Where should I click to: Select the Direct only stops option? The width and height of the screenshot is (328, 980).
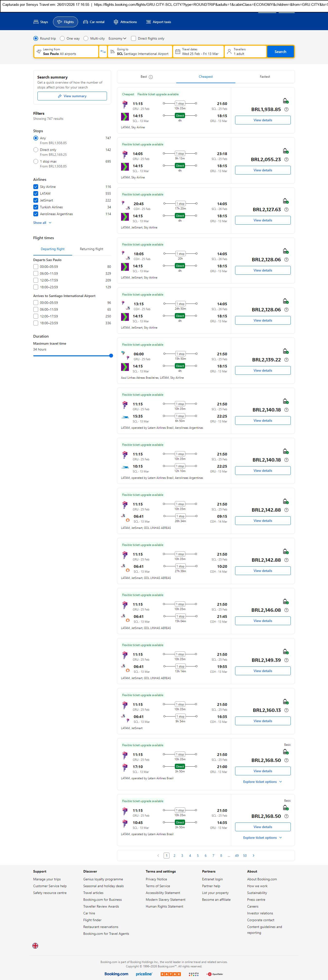point(36,150)
